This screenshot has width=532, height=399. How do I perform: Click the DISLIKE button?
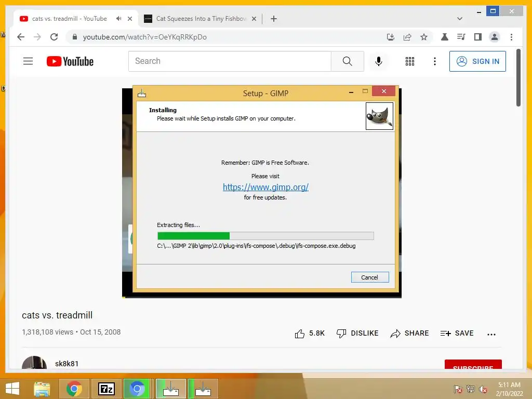tap(357, 333)
